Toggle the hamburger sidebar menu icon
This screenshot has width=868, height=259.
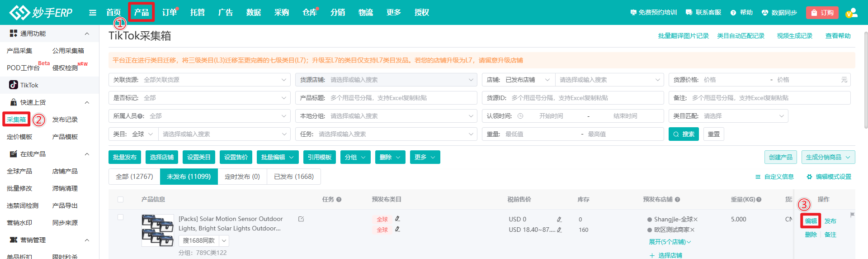point(93,13)
